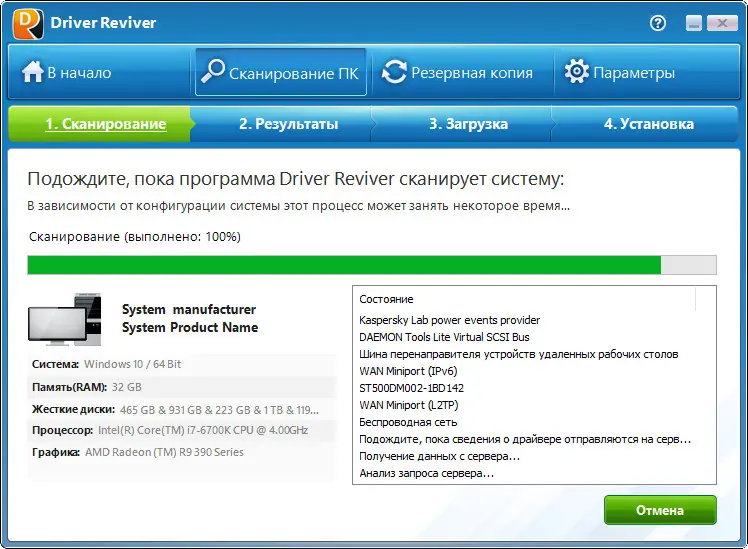This screenshot has height=549, width=748.
Task: Minimize the Driver Reviver window
Action: tap(694, 23)
